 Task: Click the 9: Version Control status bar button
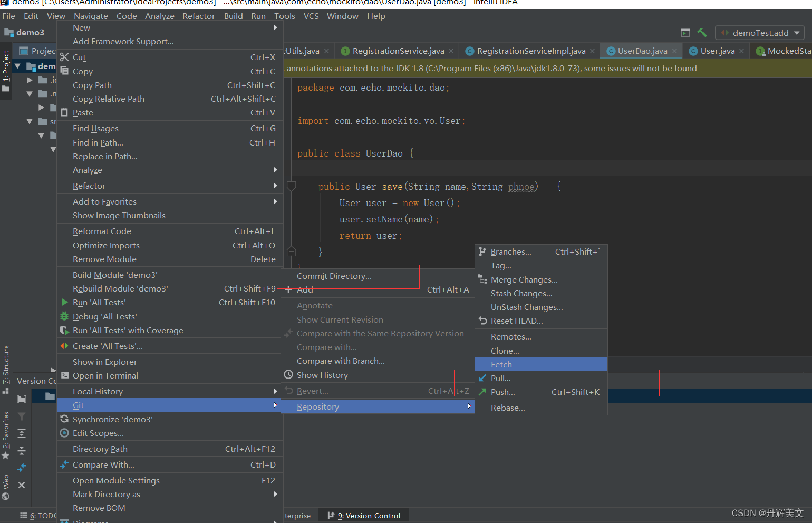tap(364, 515)
